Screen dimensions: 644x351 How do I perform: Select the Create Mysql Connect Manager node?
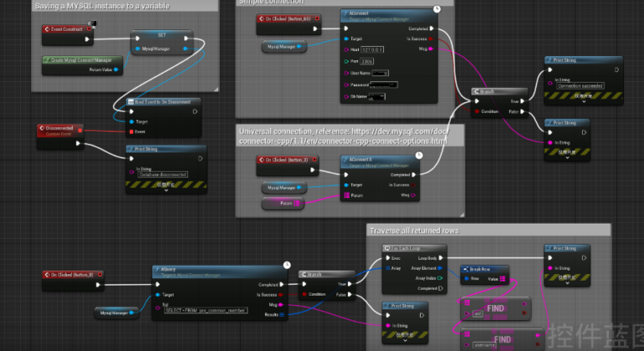pos(82,65)
